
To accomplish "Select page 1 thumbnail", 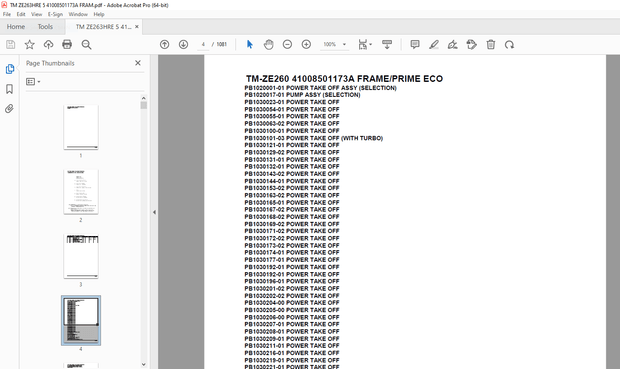I will (81, 127).
